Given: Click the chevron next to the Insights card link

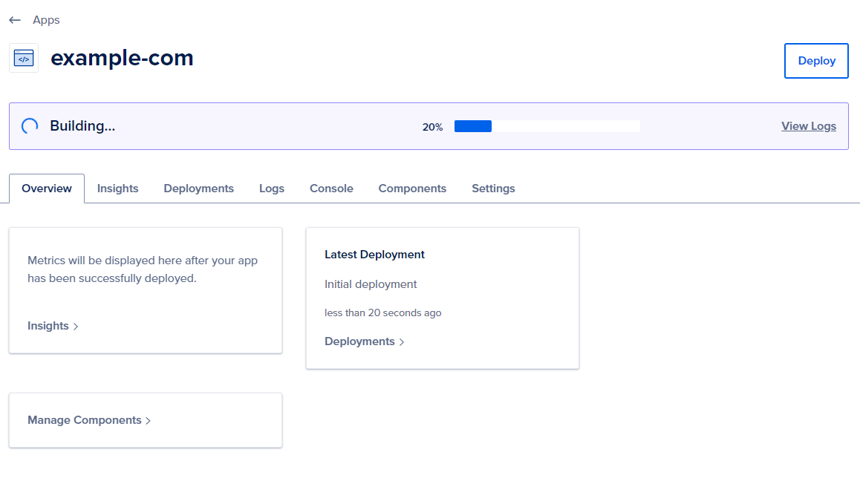Looking at the screenshot, I should tap(76, 327).
